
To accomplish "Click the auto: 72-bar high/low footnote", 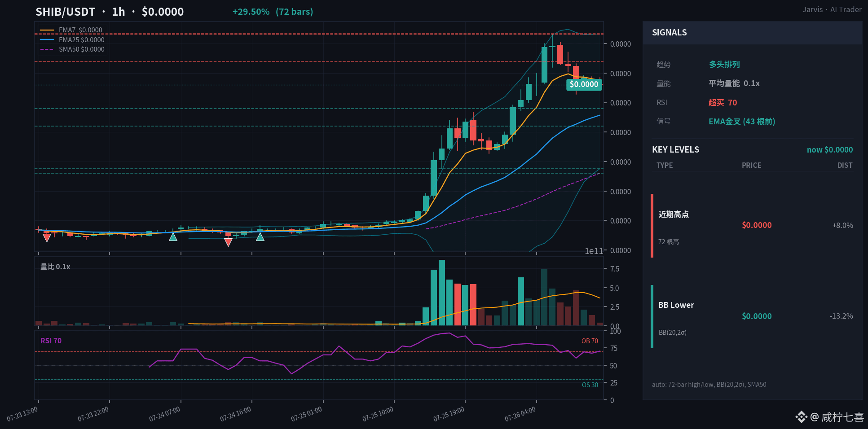I will [709, 385].
